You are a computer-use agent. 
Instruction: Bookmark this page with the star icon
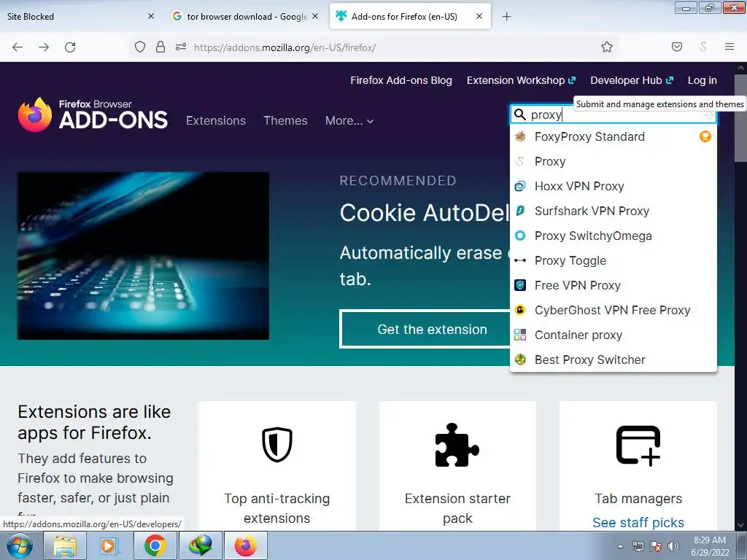[606, 47]
